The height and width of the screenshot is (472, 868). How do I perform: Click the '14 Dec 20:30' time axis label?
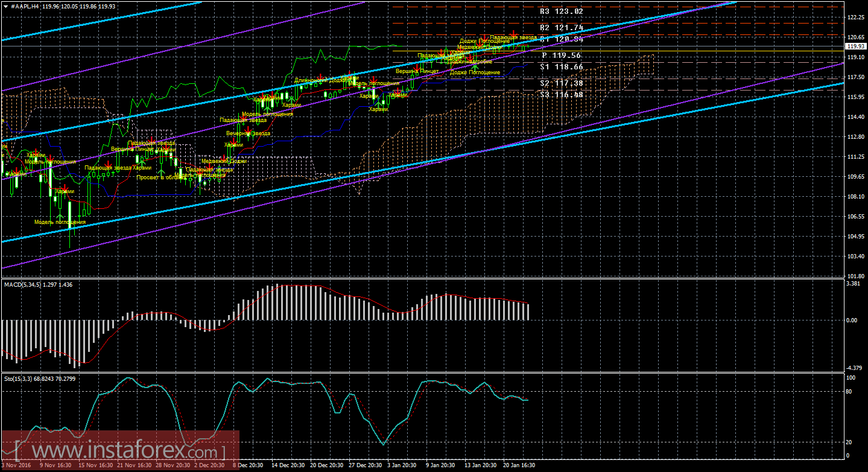pos(288,465)
